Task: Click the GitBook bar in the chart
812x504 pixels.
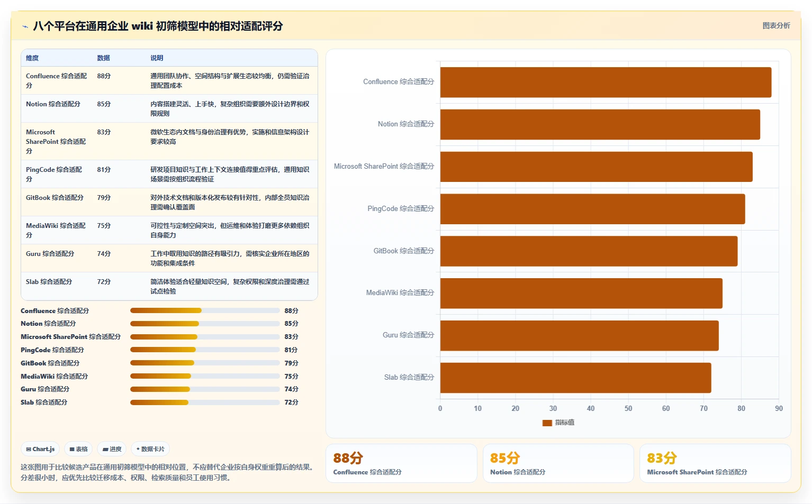Action: tap(589, 251)
